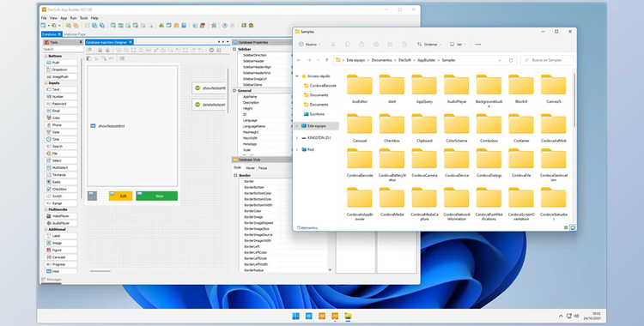Viewport: 644px width, 326px height.
Task: Collapse the Inputs group in Tools
Action: coord(46,83)
